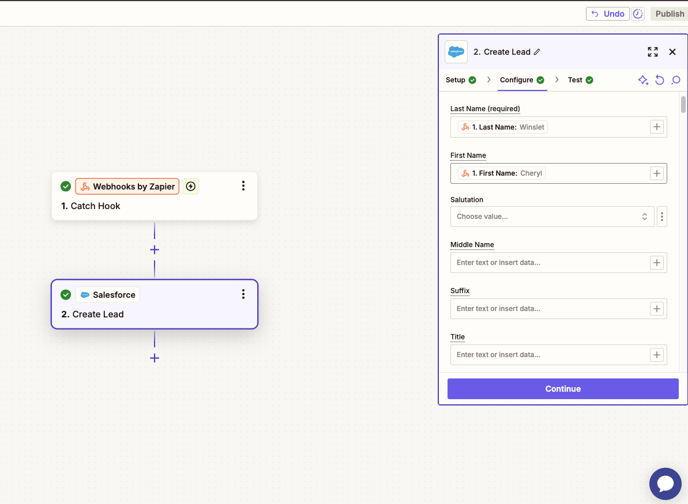Click the plus button in Title field
688x504 pixels.
coord(657,355)
